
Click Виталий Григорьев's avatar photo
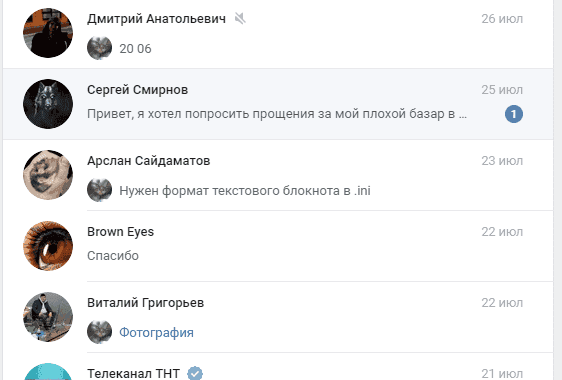pyautogui.click(x=48, y=317)
